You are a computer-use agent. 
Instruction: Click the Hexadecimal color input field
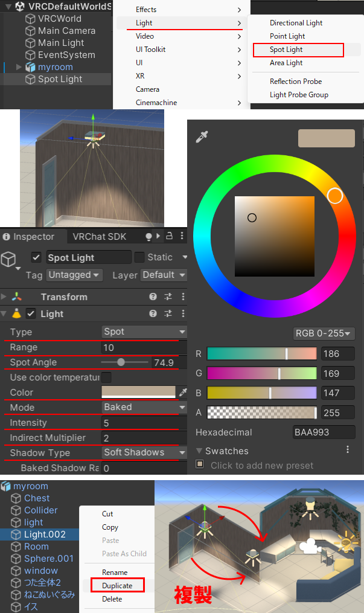[x=324, y=432]
